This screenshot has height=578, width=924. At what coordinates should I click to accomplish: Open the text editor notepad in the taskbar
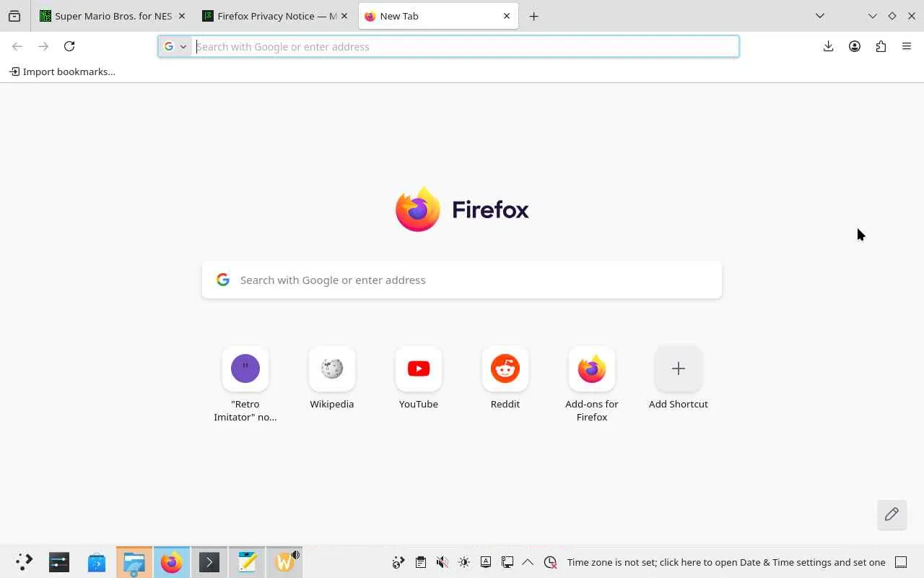(x=247, y=562)
